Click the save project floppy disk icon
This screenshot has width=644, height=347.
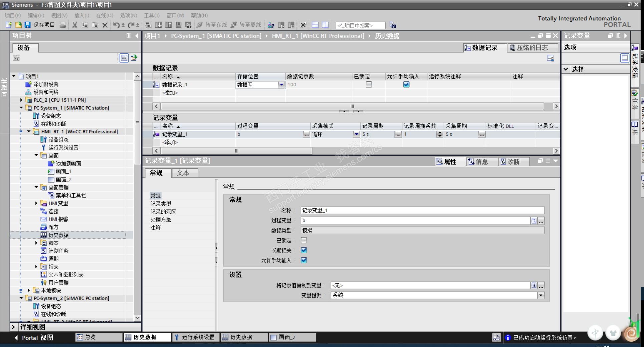[x=27, y=25]
